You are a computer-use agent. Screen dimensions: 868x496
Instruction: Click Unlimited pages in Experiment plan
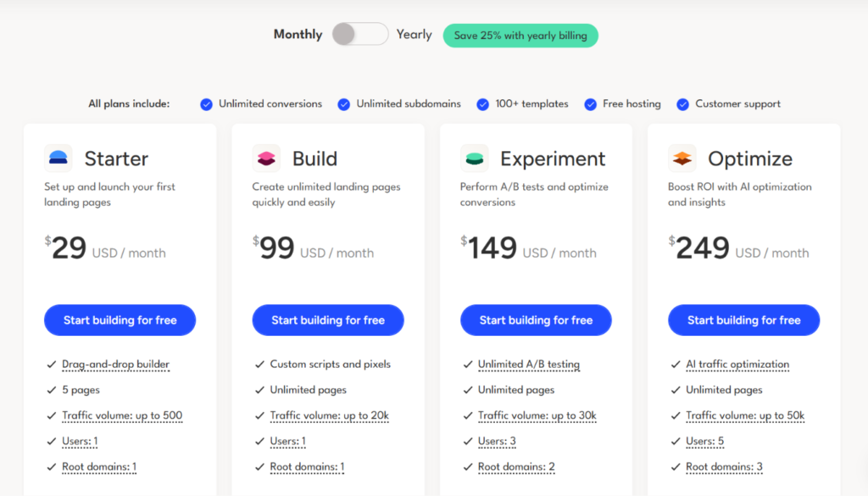516,390
